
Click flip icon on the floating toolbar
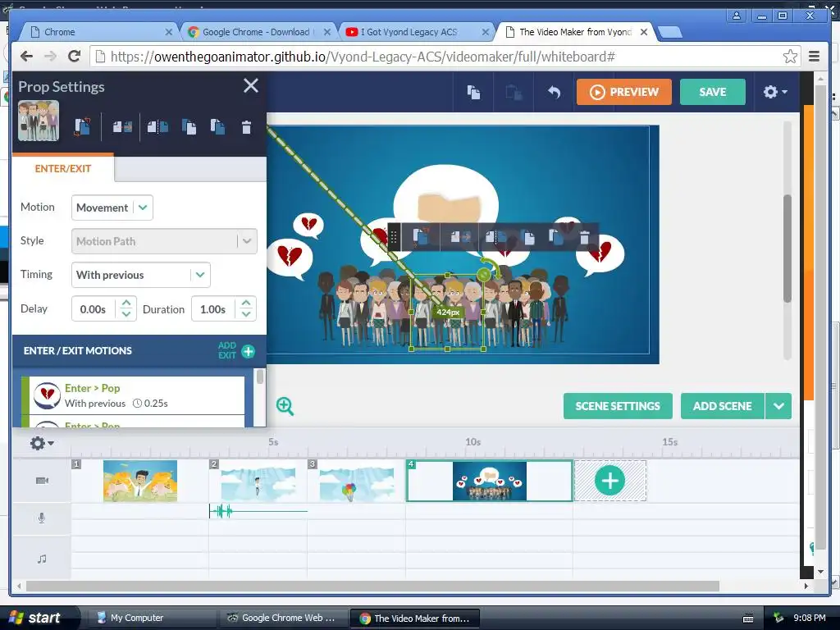point(495,236)
